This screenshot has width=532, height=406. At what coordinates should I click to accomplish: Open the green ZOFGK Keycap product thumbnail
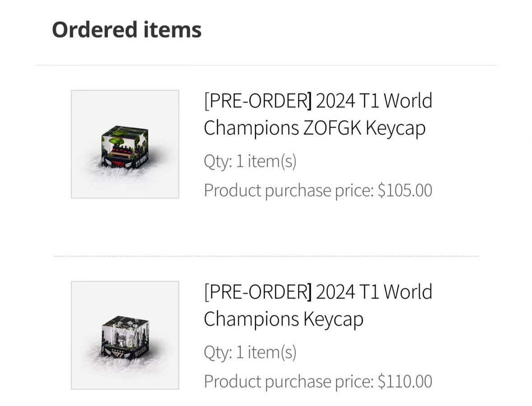125,144
